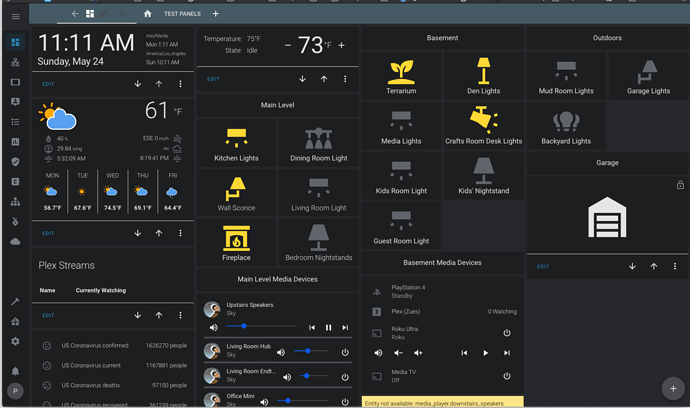This screenshot has height=408, width=690.
Task: Click EDIT on the Plex Streams card
Action: point(48,315)
